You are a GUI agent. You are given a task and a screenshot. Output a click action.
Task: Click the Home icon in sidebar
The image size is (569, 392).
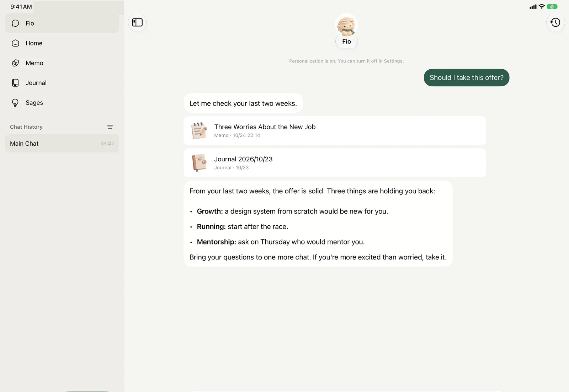(x=15, y=43)
